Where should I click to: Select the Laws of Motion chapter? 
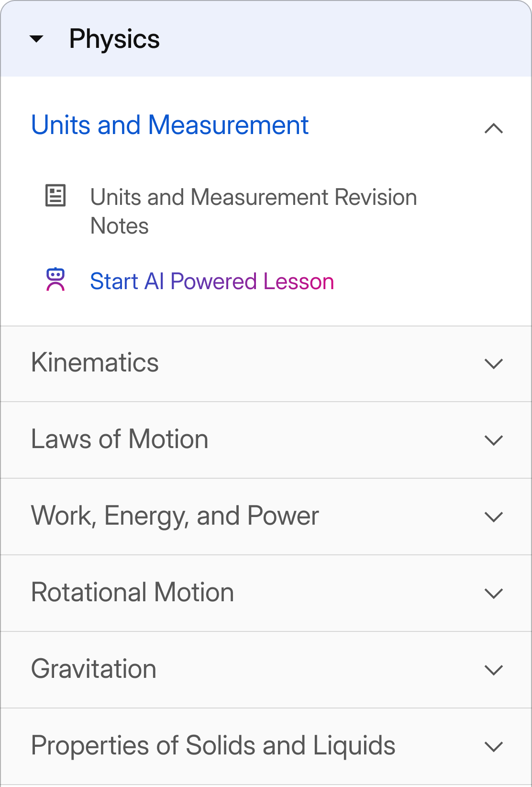120,439
